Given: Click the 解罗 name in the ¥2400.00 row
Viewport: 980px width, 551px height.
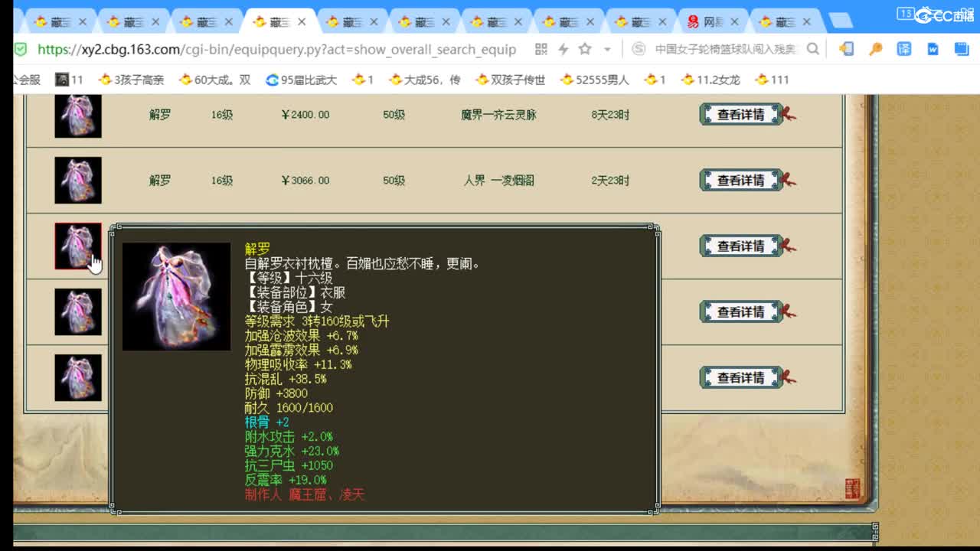Looking at the screenshot, I should pyautogui.click(x=160, y=115).
